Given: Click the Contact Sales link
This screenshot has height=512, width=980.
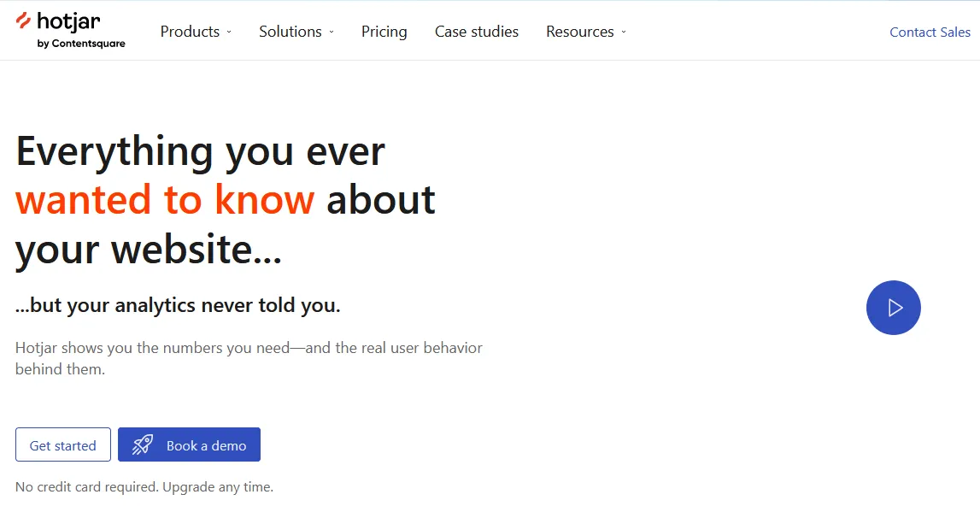Looking at the screenshot, I should click(x=930, y=32).
